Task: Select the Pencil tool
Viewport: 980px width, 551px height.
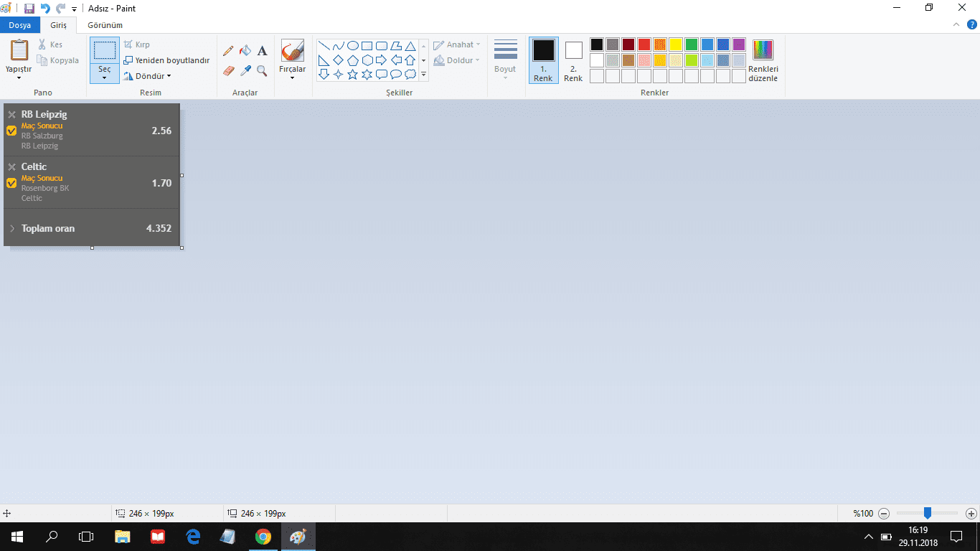Action: pos(228,51)
